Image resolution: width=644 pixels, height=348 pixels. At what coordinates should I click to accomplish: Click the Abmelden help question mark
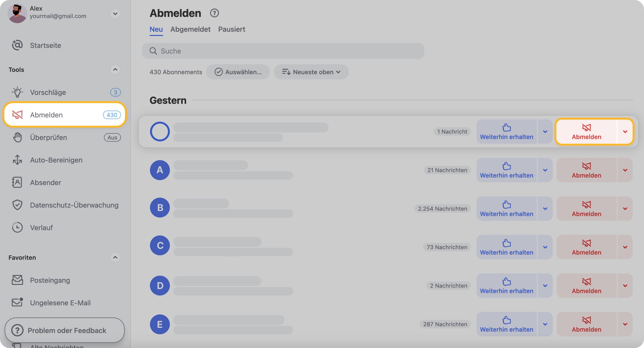(215, 13)
